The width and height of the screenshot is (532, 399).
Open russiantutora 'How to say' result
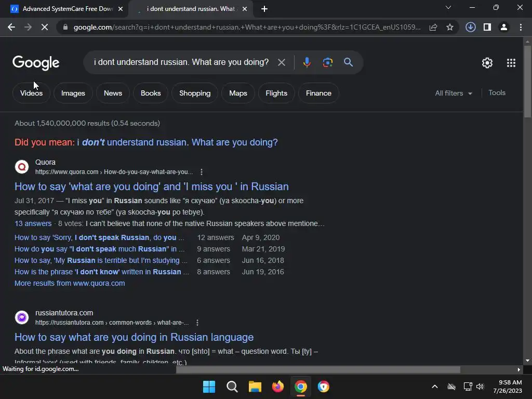[x=134, y=337]
